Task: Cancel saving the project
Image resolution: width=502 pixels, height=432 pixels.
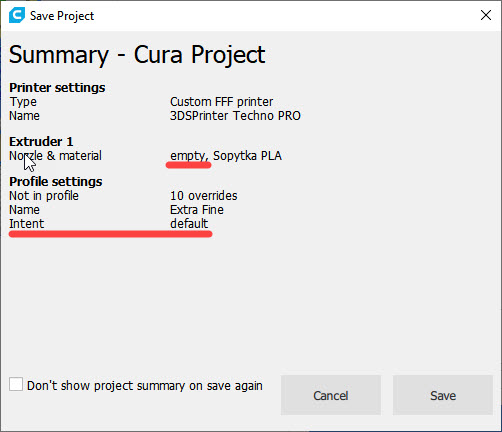Action: pos(331,395)
